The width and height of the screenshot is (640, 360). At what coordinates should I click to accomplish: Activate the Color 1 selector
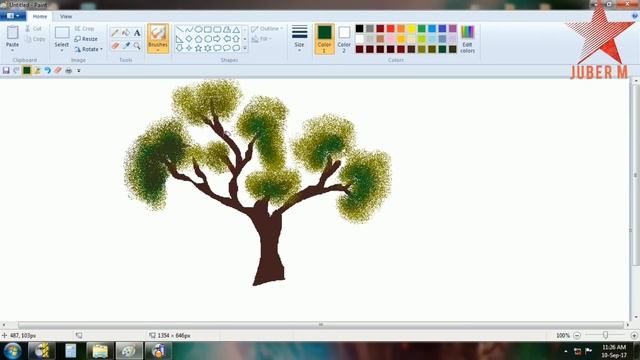point(324,39)
